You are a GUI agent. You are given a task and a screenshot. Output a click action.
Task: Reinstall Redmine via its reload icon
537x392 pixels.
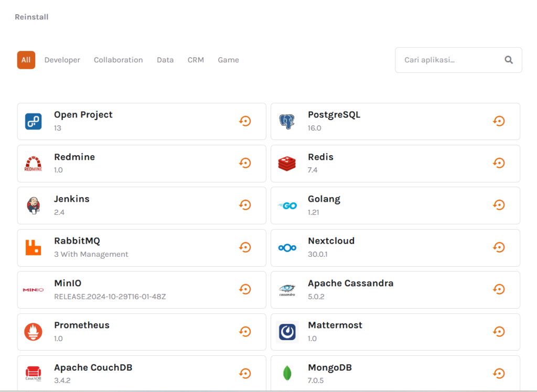pos(245,163)
